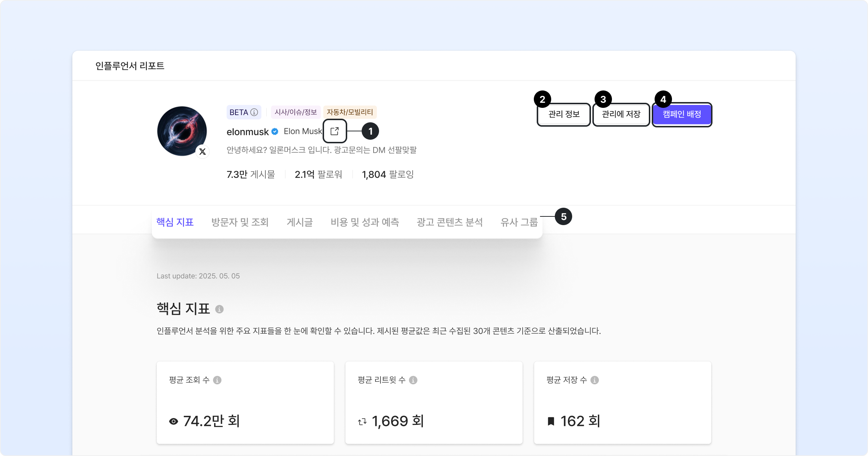Click the blue verified badge next to elonmusk
This screenshot has height=456, width=868.
[x=275, y=132]
